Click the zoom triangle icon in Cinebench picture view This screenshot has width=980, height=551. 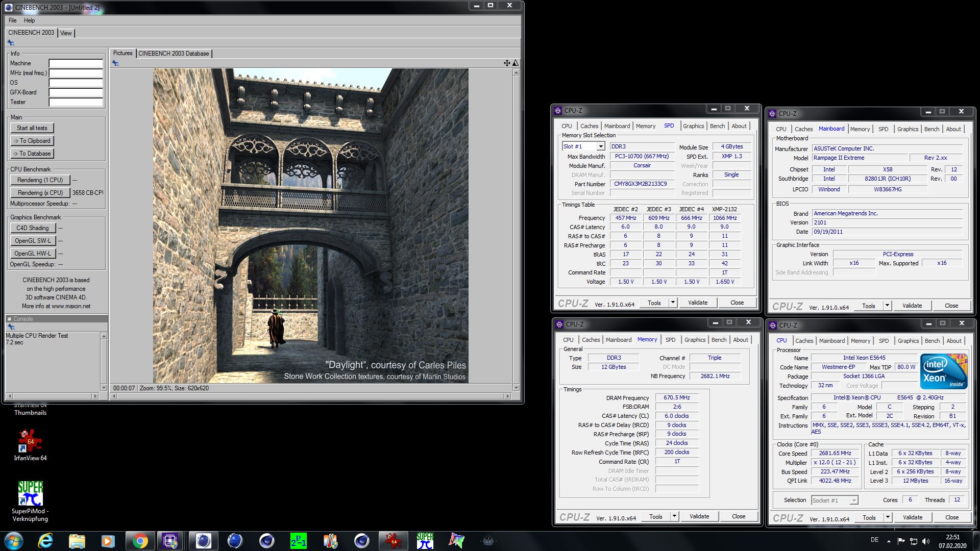point(516,63)
